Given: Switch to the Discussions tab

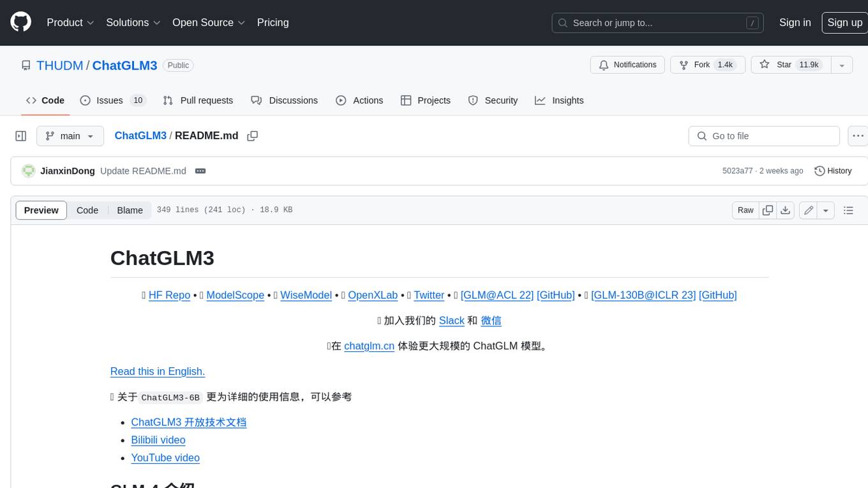Looking at the screenshot, I should 284,100.
